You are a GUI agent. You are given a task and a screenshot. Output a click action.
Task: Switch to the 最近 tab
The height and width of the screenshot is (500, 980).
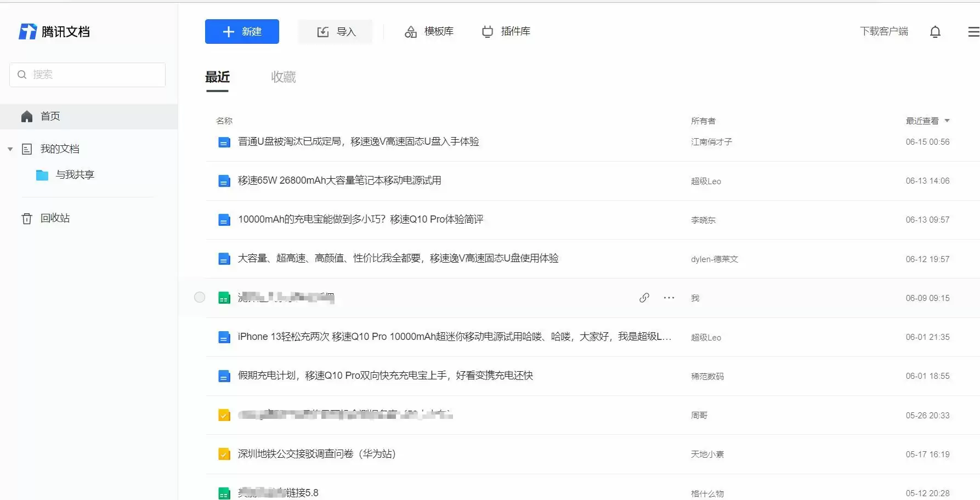[x=218, y=77]
